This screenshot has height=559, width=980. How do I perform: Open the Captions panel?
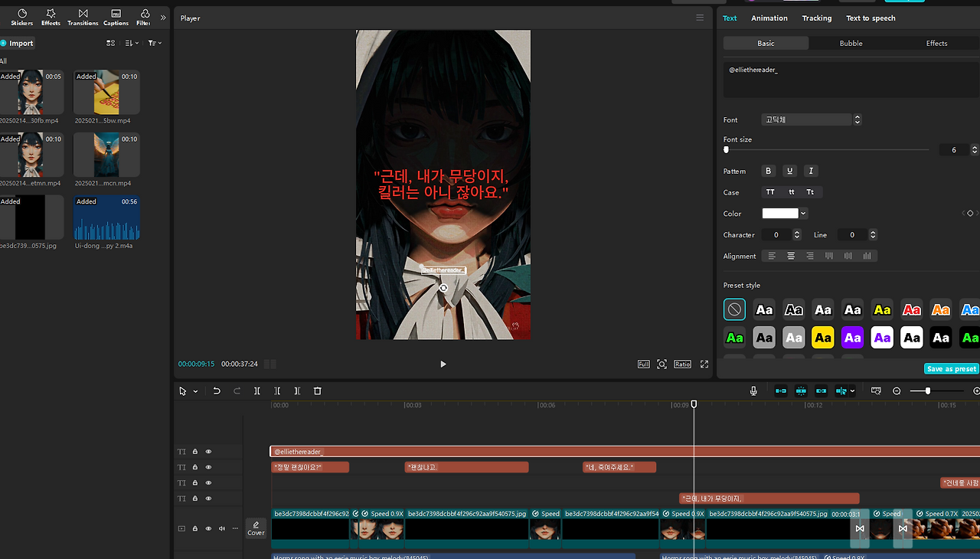click(116, 17)
